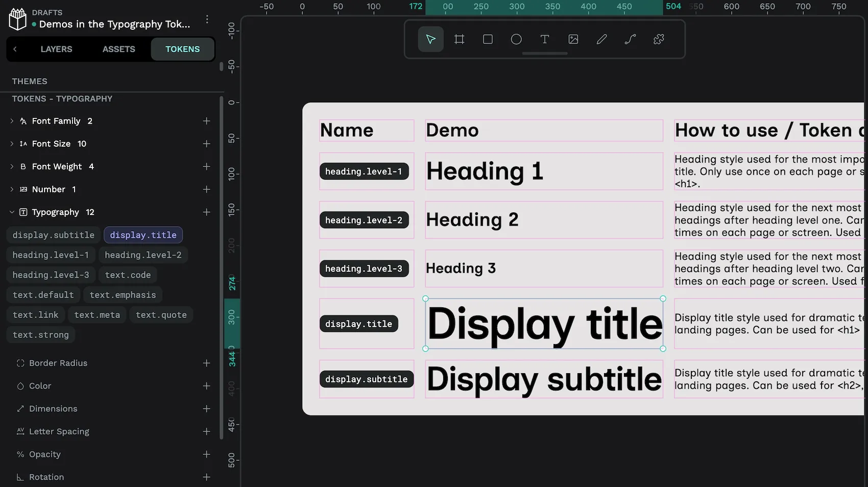Screen dimensions: 868x487
Task: Expand the Font Family token section
Action: click(x=12, y=121)
